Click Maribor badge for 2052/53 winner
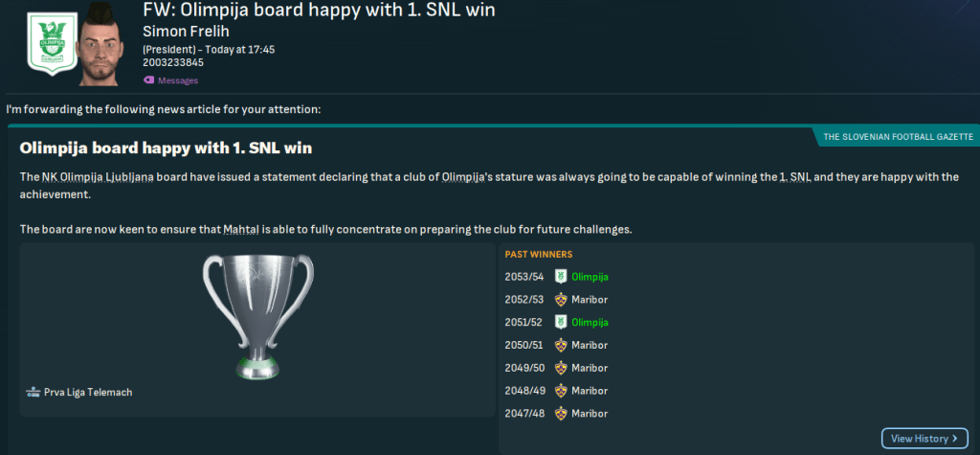This screenshot has width=980, height=455. point(561,300)
